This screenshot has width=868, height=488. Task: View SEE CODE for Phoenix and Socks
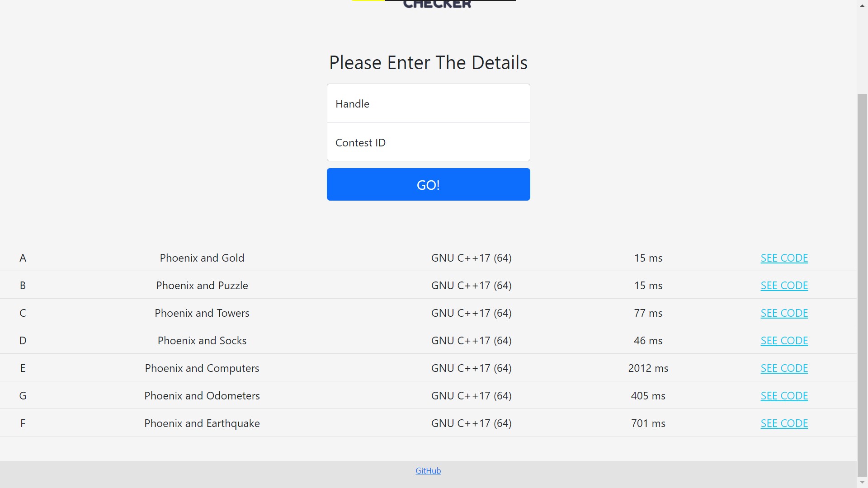point(784,341)
